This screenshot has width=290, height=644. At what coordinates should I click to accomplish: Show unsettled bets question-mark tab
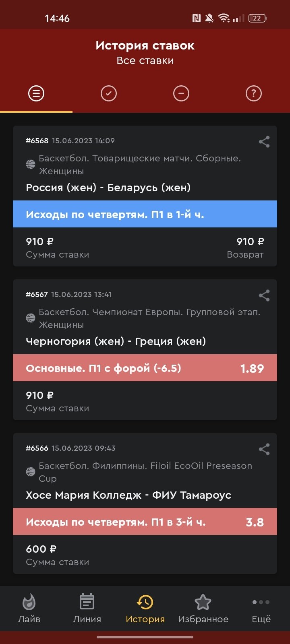pyautogui.click(x=254, y=93)
